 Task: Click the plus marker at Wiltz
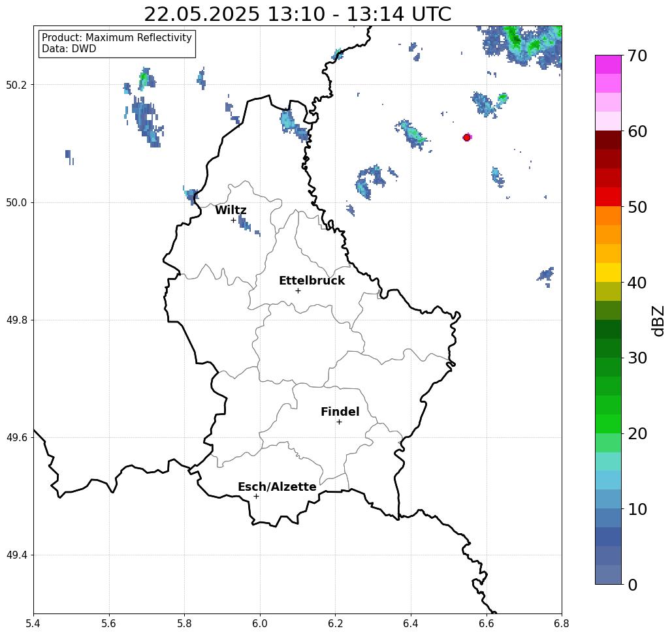coord(234,221)
